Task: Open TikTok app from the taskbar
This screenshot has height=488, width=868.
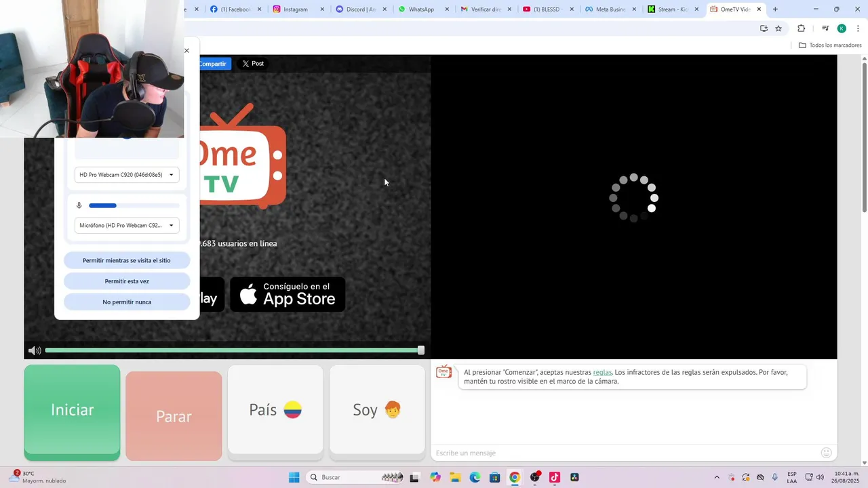Action: click(x=555, y=477)
